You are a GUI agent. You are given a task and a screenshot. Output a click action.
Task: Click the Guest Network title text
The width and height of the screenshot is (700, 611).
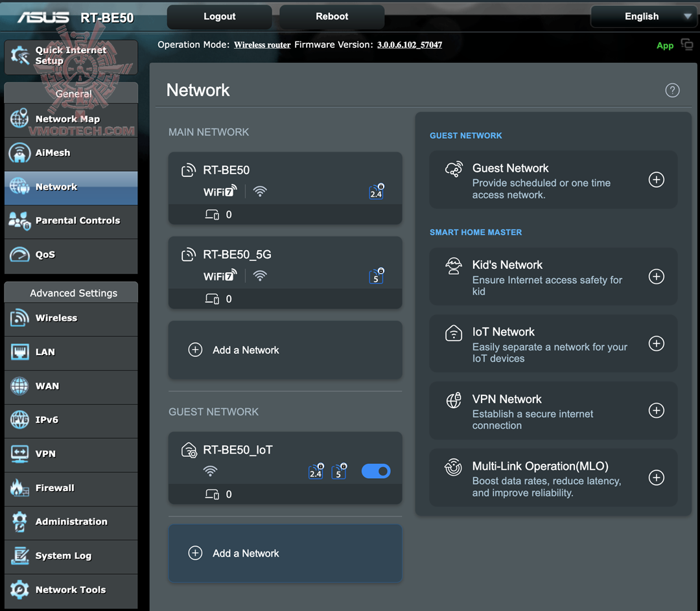click(x=510, y=168)
